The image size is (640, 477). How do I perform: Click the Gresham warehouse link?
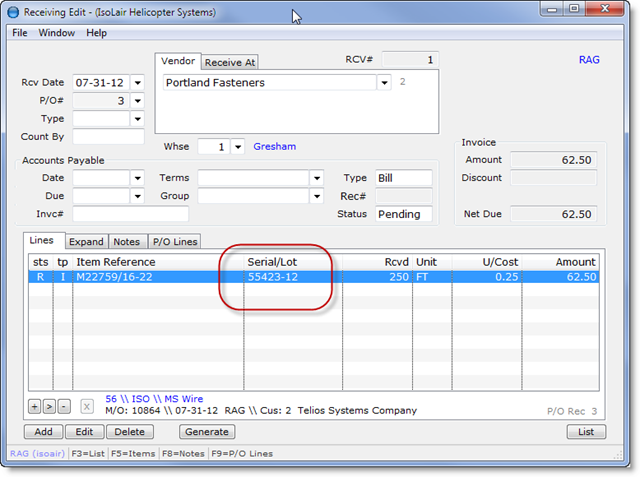(274, 147)
